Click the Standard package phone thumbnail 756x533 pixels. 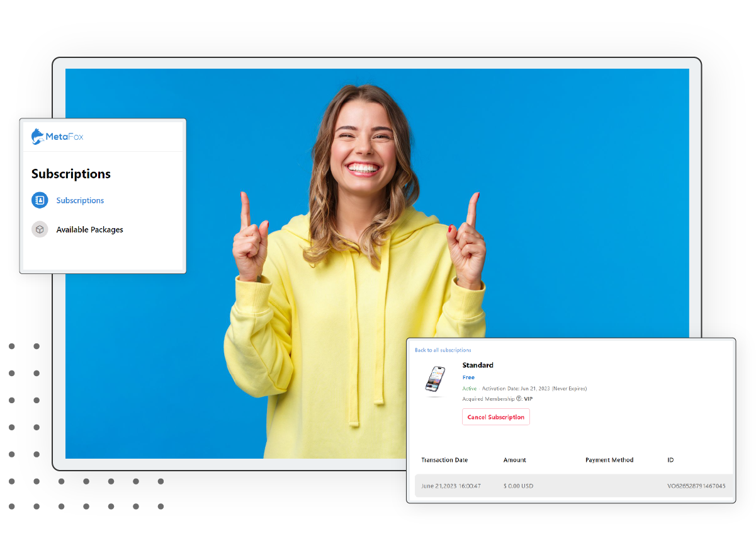[434, 379]
